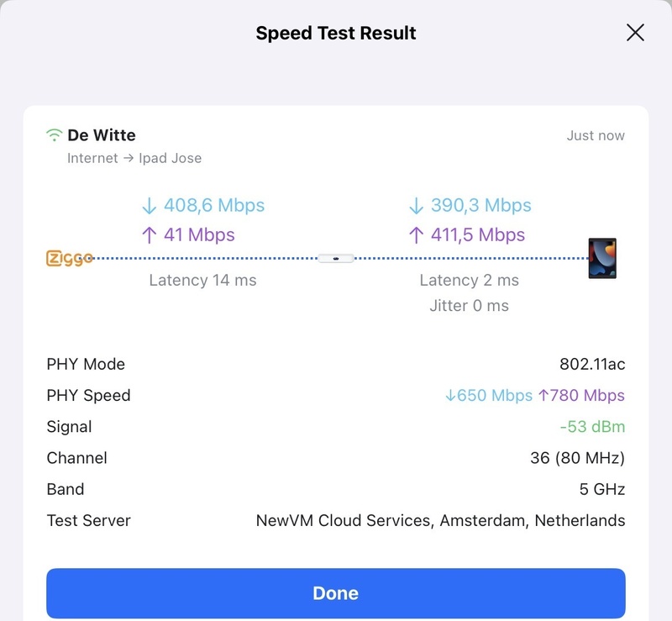
Task: Click the Internet to Ipad Jose route text
Action: pos(134,158)
